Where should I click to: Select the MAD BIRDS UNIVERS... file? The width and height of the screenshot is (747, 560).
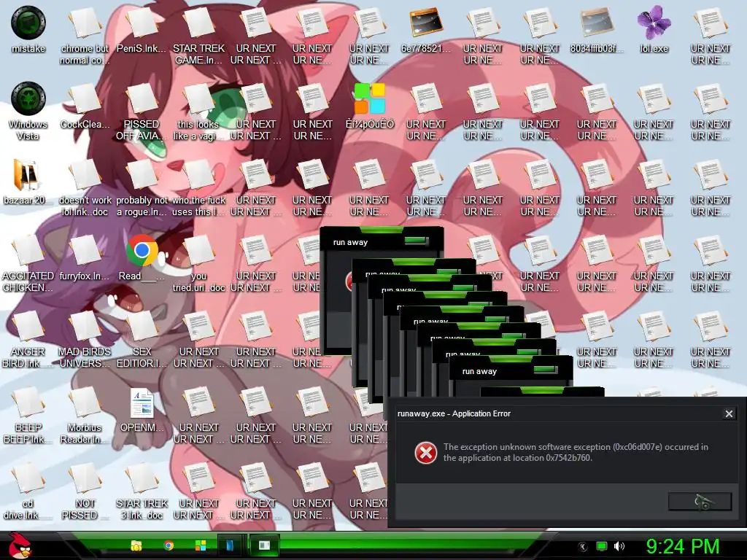[x=85, y=339]
